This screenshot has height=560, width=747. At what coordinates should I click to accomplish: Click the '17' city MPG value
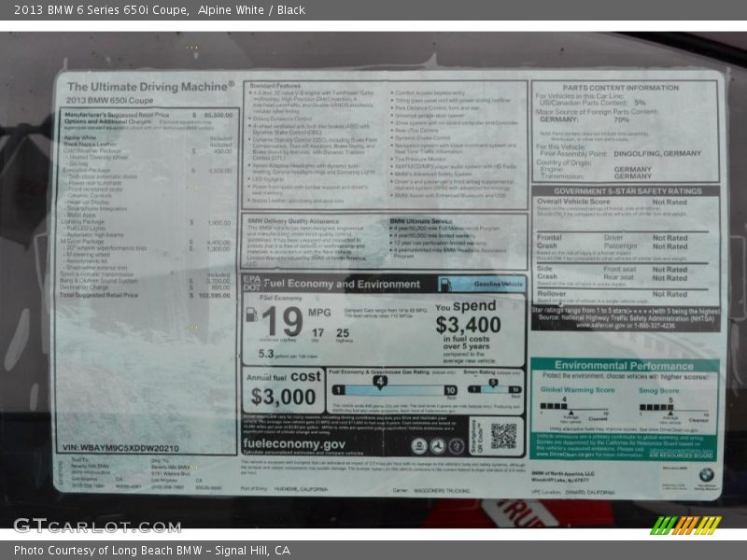tap(317, 333)
